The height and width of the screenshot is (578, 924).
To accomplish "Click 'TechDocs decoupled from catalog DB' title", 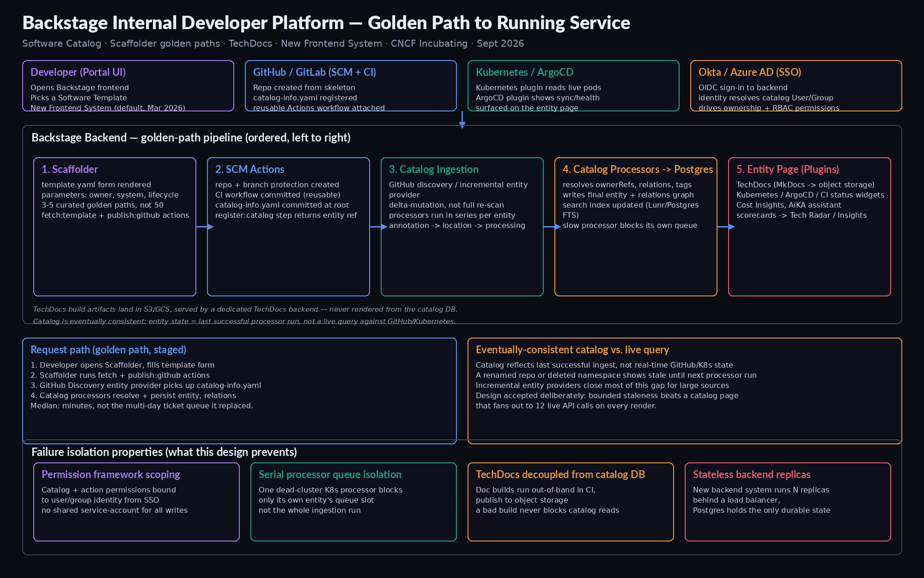I will pyautogui.click(x=560, y=474).
